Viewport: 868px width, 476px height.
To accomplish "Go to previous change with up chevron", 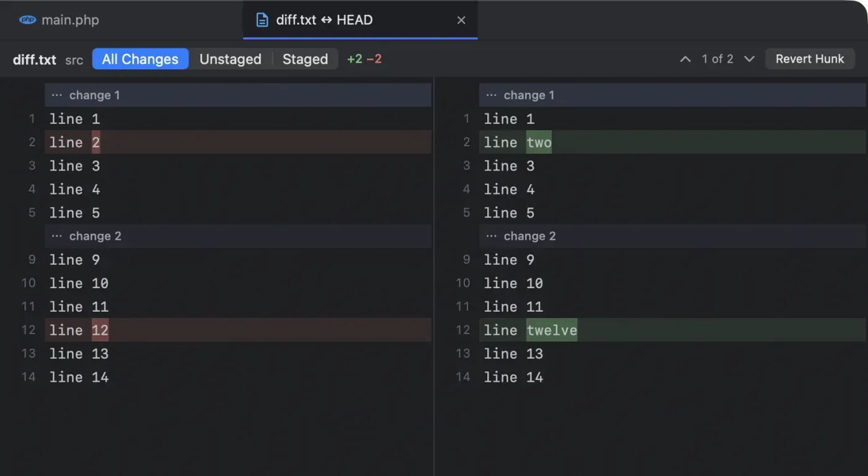I will coord(685,59).
